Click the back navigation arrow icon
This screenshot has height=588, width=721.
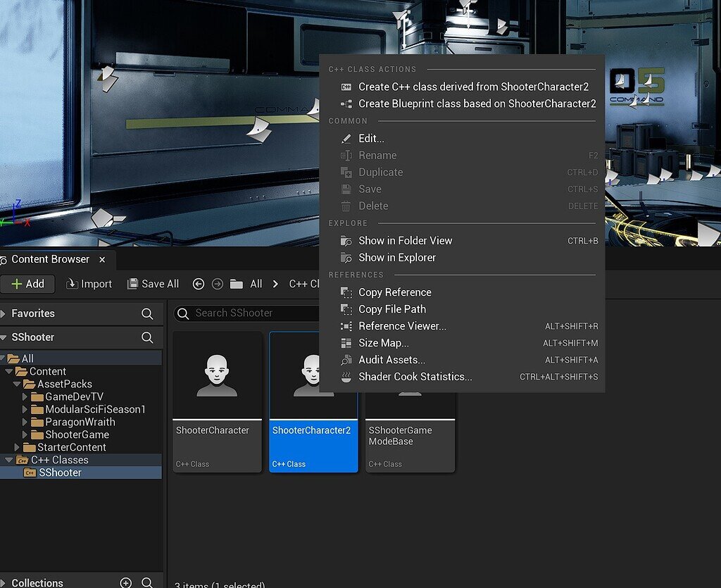pos(199,284)
